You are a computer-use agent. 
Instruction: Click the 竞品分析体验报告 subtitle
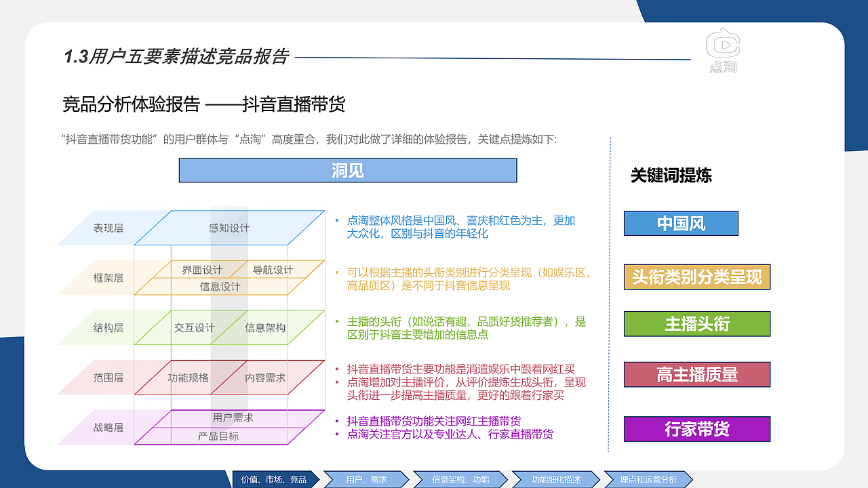point(204,104)
